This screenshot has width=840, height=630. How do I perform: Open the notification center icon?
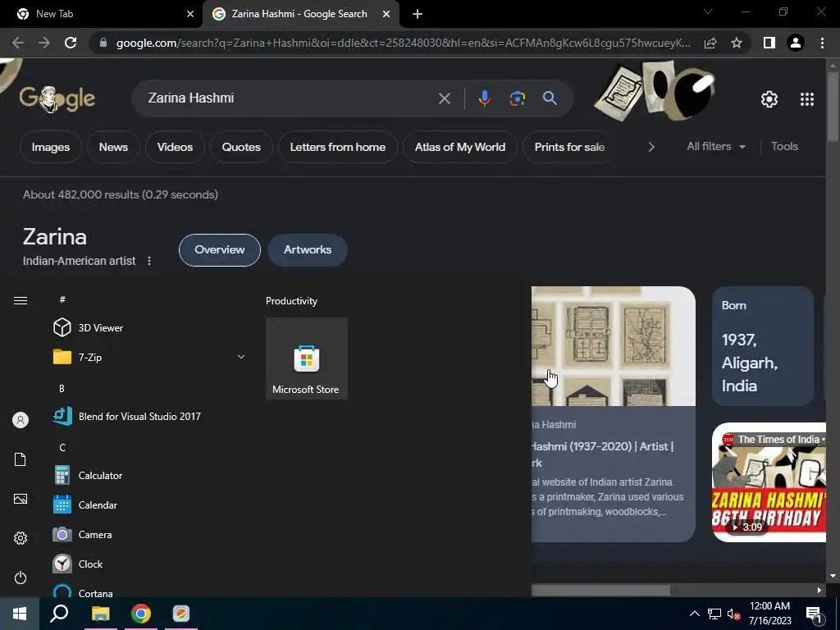click(813, 614)
